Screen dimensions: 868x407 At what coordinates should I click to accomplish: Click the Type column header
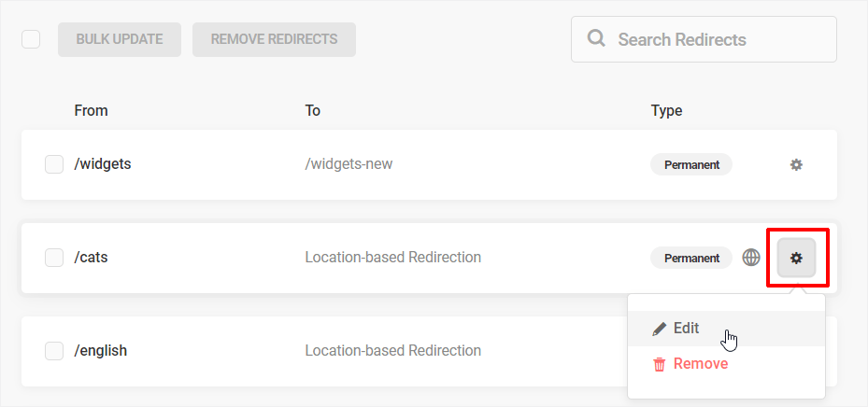click(666, 110)
